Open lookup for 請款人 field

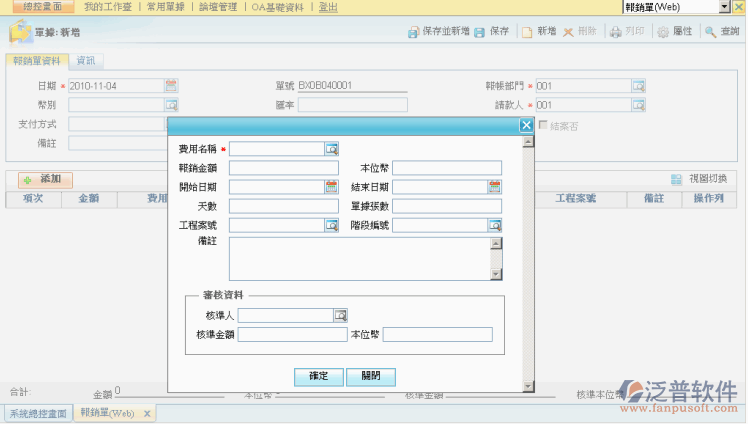tap(638, 105)
